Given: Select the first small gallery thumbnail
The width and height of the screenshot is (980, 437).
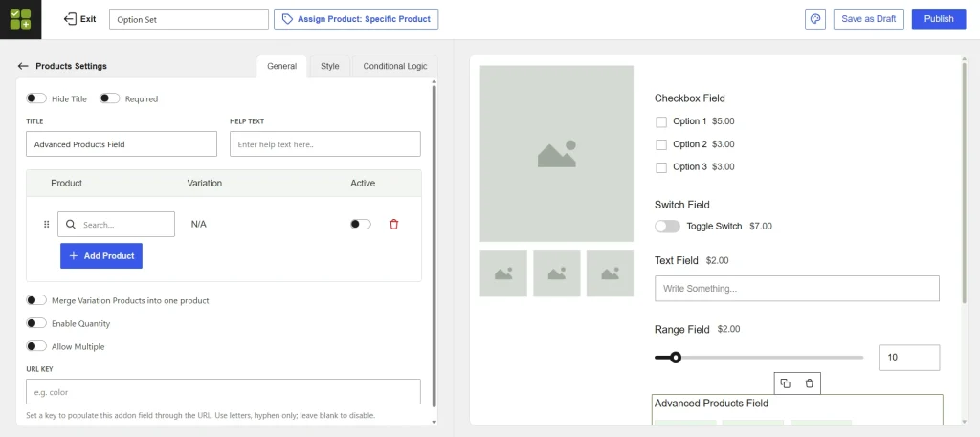Looking at the screenshot, I should click(x=503, y=273).
